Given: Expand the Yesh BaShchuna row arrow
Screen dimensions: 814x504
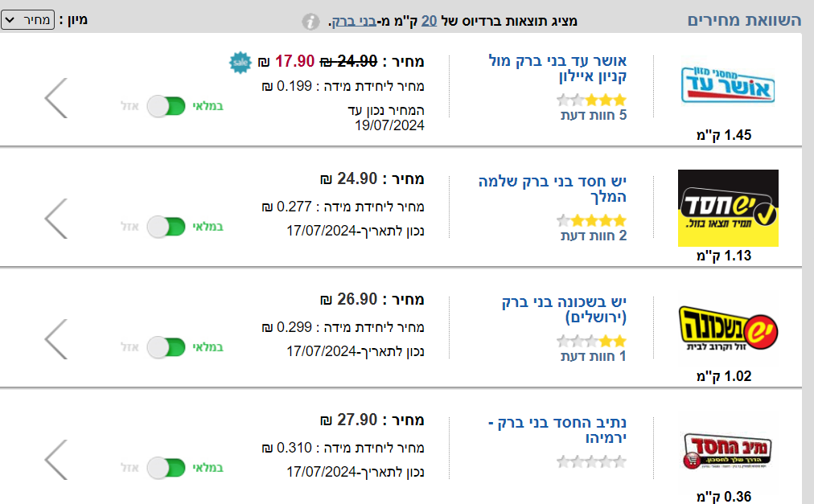Looking at the screenshot, I should [55, 339].
